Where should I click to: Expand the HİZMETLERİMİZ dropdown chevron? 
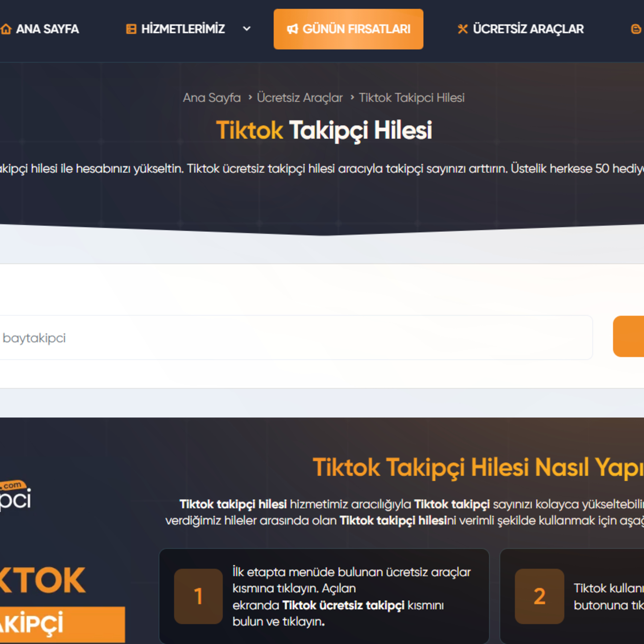pos(247,29)
